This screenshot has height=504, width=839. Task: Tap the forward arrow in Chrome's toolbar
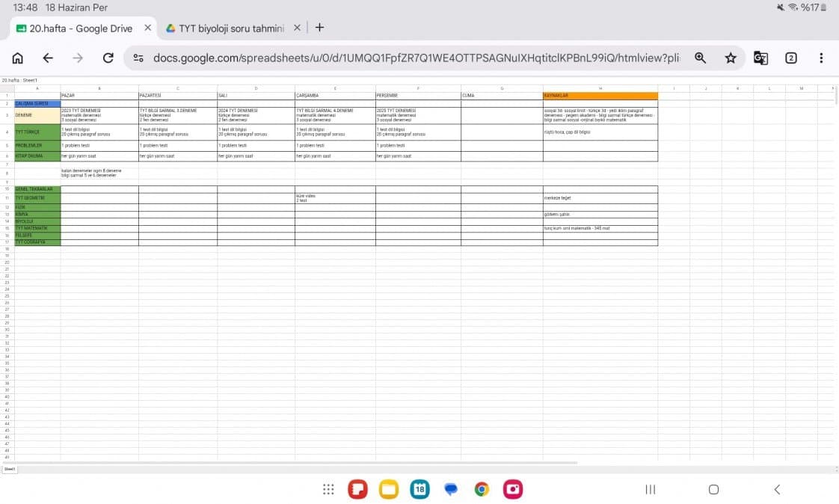(x=78, y=58)
